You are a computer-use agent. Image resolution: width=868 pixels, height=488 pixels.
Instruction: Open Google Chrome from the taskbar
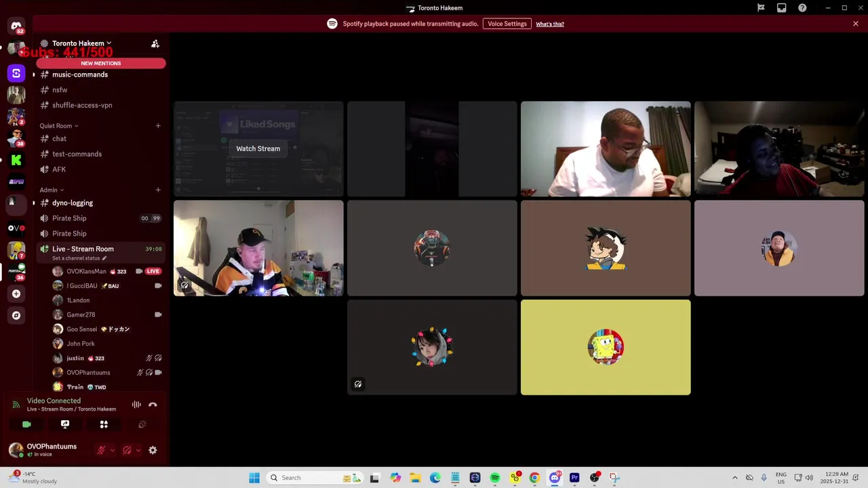(534, 478)
